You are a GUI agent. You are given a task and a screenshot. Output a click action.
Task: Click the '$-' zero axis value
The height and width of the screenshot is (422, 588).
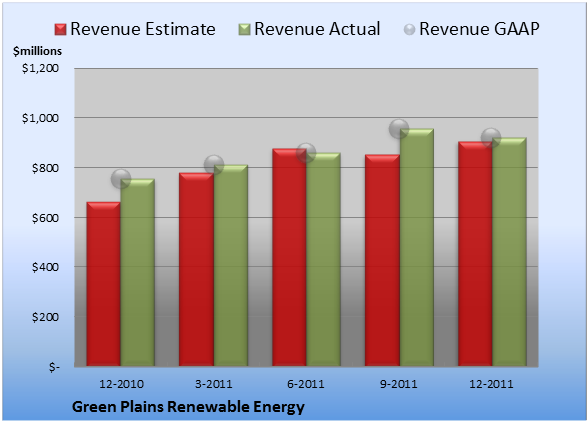pyautogui.click(x=54, y=367)
